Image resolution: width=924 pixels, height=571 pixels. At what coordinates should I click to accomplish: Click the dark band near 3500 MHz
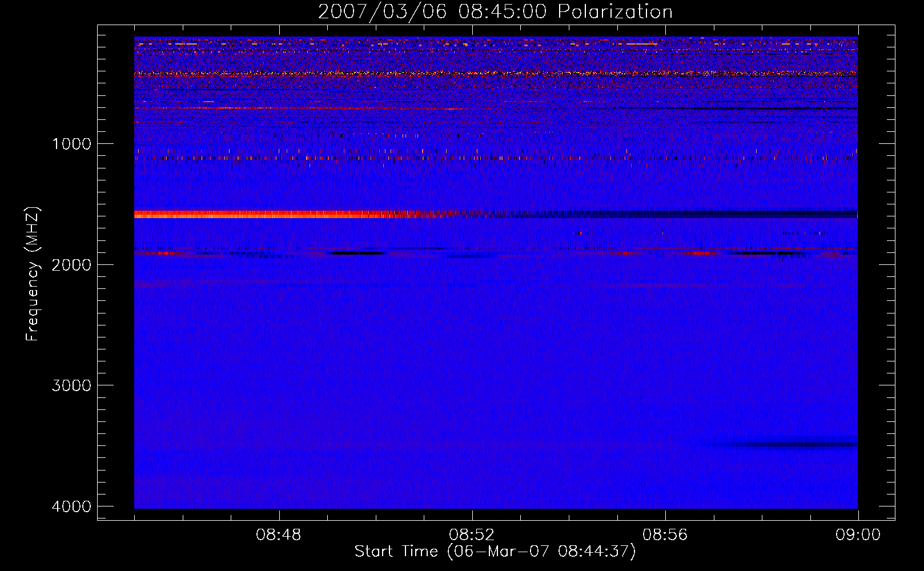point(782,444)
